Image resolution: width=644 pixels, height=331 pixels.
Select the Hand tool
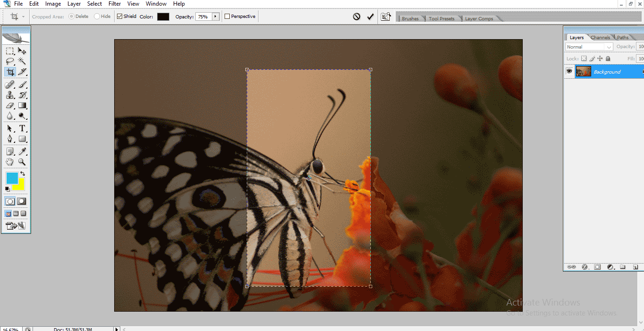pos(10,162)
